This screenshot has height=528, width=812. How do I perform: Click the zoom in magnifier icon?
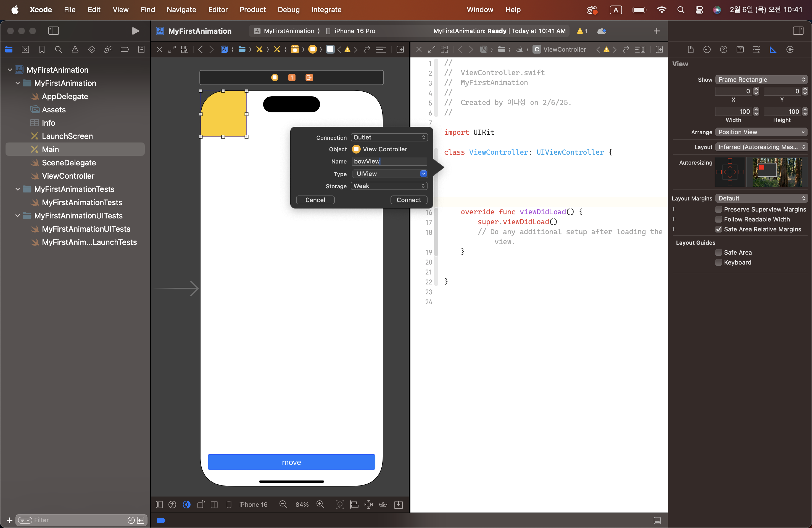click(320, 504)
